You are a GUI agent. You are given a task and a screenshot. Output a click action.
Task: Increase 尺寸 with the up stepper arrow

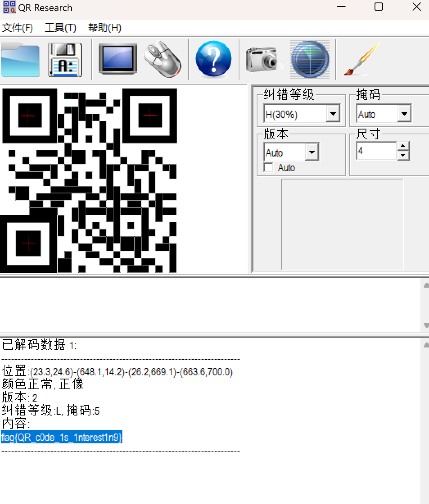click(404, 146)
